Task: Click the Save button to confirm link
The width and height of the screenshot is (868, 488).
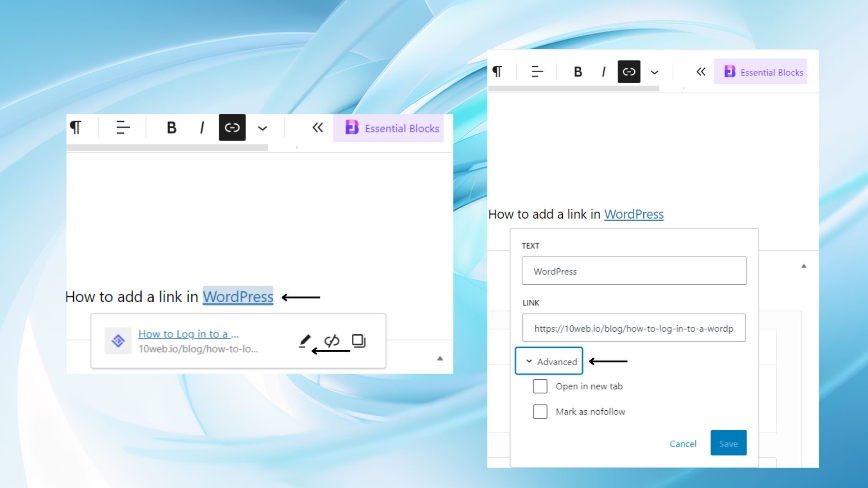Action: (728, 443)
